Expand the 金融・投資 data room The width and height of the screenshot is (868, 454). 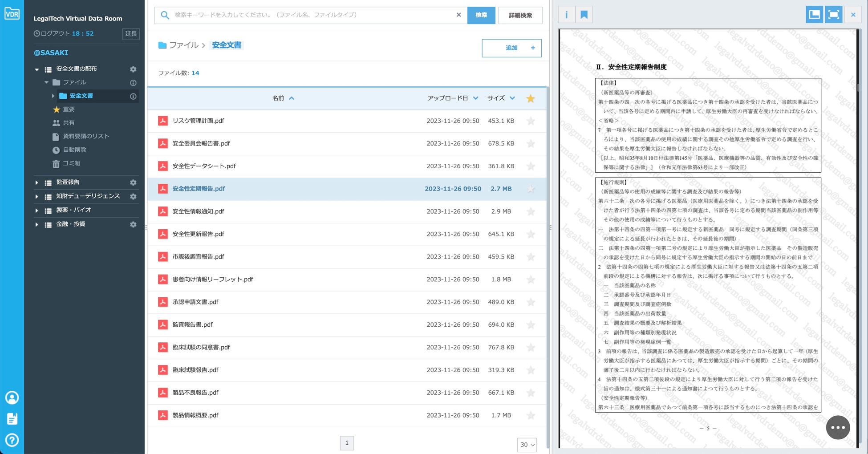click(x=37, y=224)
